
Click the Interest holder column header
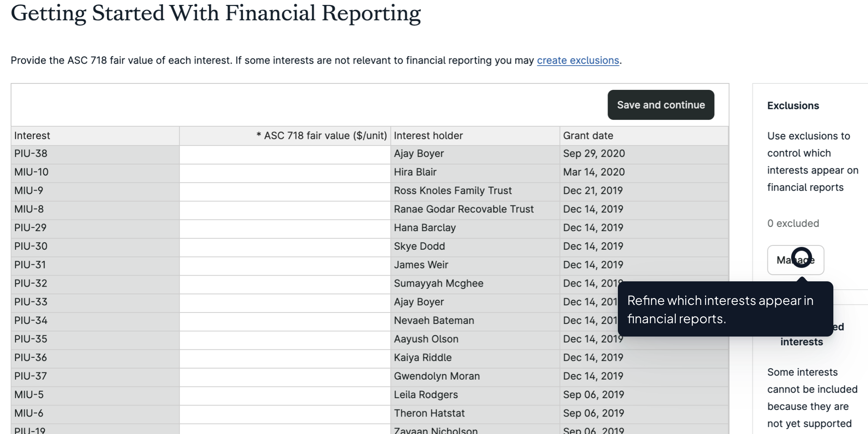click(x=428, y=136)
